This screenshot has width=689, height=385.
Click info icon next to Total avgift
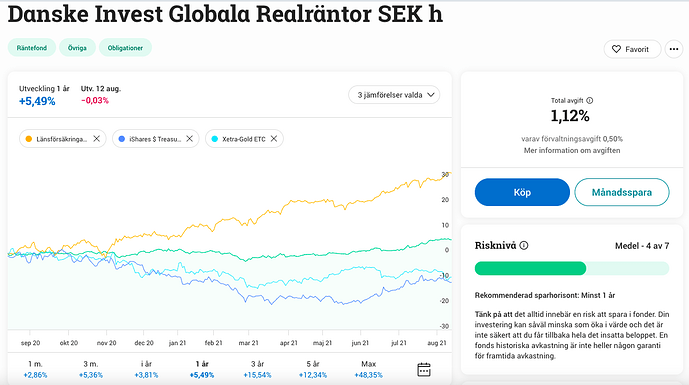pyautogui.click(x=590, y=101)
